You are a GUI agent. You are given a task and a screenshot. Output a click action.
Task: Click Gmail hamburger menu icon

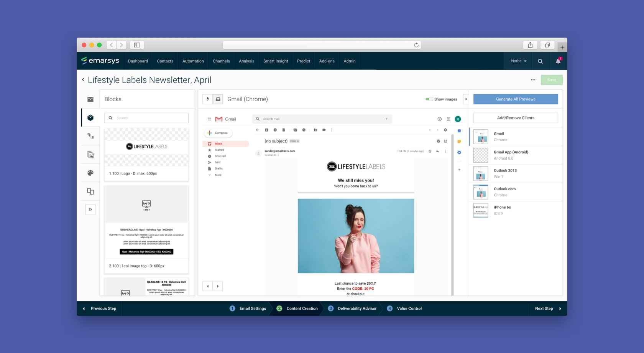pos(209,119)
